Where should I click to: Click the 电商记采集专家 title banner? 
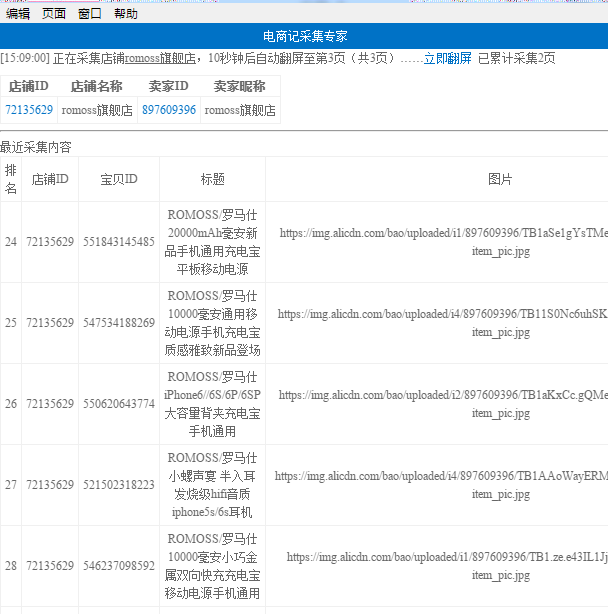coord(304,36)
